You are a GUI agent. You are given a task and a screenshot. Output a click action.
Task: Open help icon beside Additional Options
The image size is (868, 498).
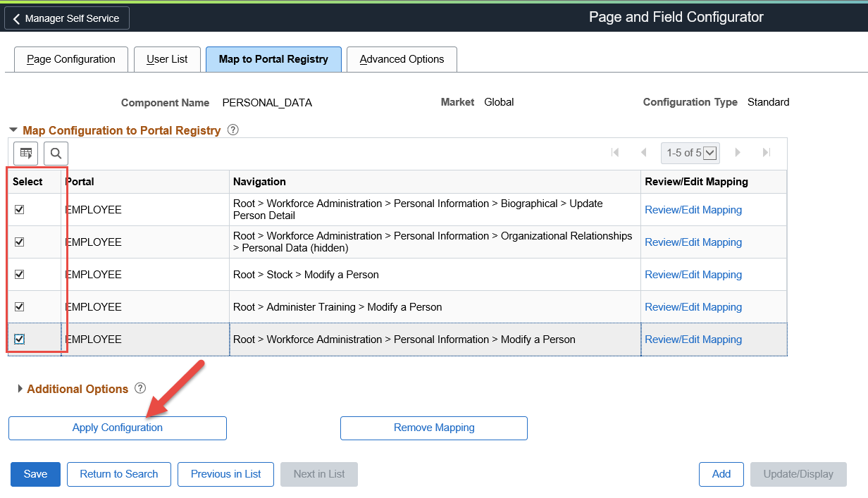coord(140,388)
